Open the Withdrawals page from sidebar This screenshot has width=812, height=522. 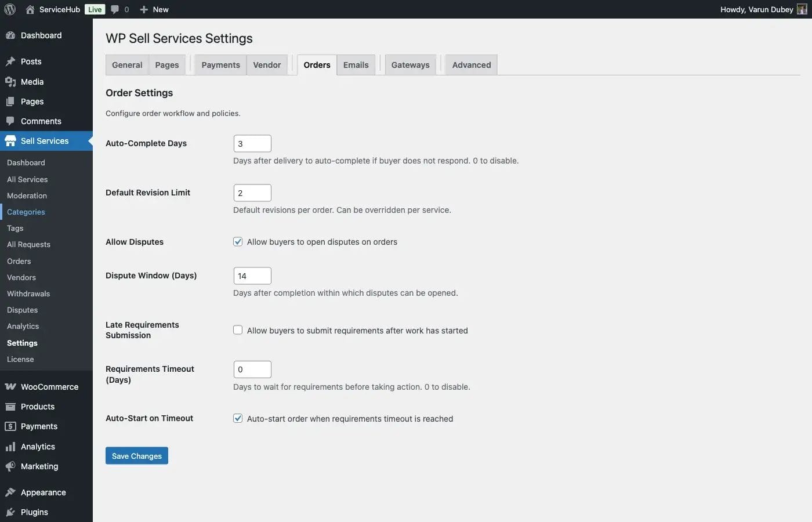pos(28,293)
